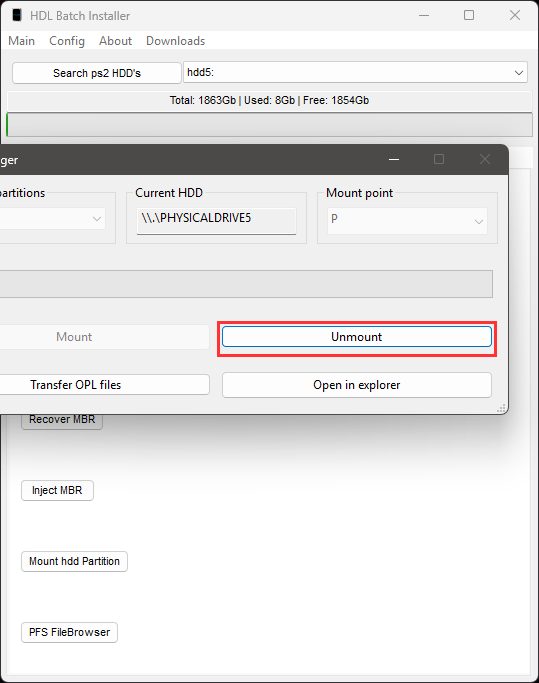Click the Unmount button

(x=357, y=337)
